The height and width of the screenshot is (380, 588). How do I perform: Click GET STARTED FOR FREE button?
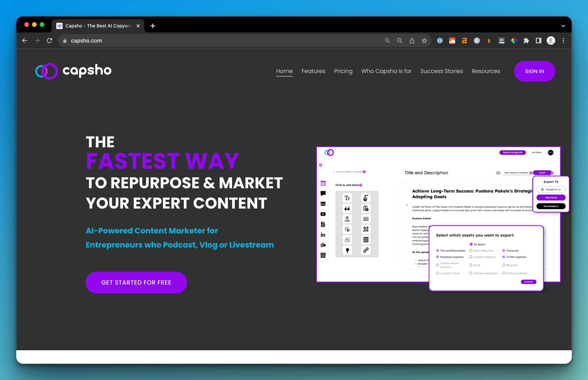click(x=136, y=282)
